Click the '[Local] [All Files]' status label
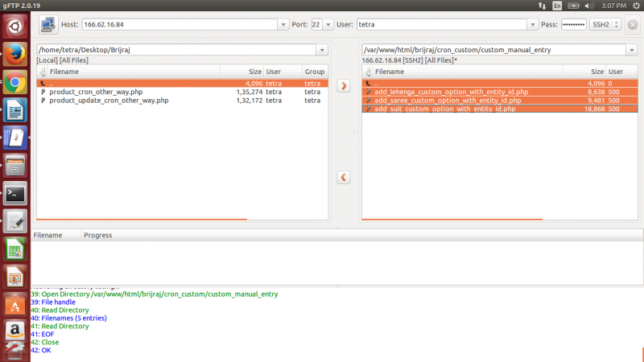644x362 pixels. click(x=63, y=60)
